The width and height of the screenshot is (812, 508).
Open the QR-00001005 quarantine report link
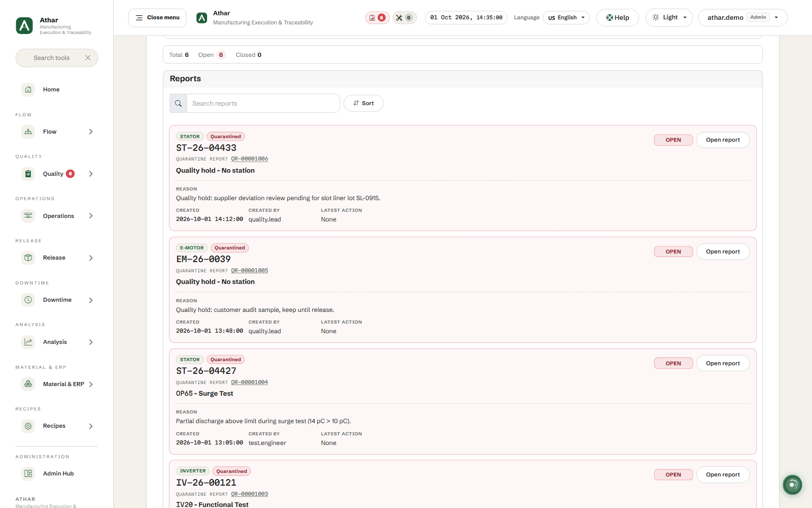250,271
